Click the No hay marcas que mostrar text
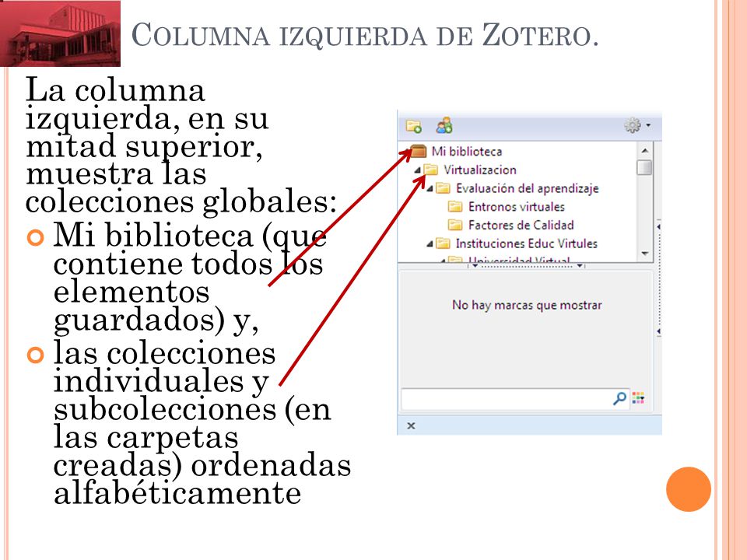 tap(527, 305)
